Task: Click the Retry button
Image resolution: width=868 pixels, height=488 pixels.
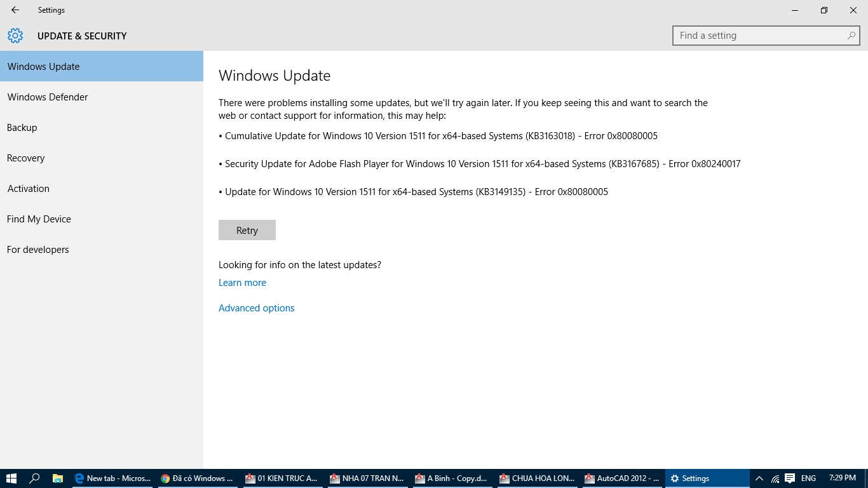Action: click(247, 230)
